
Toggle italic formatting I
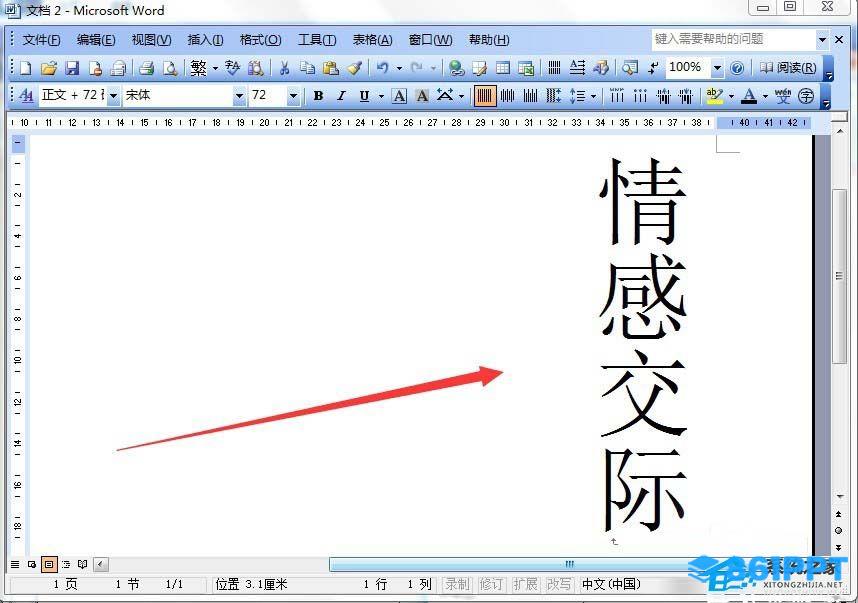coord(341,96)
